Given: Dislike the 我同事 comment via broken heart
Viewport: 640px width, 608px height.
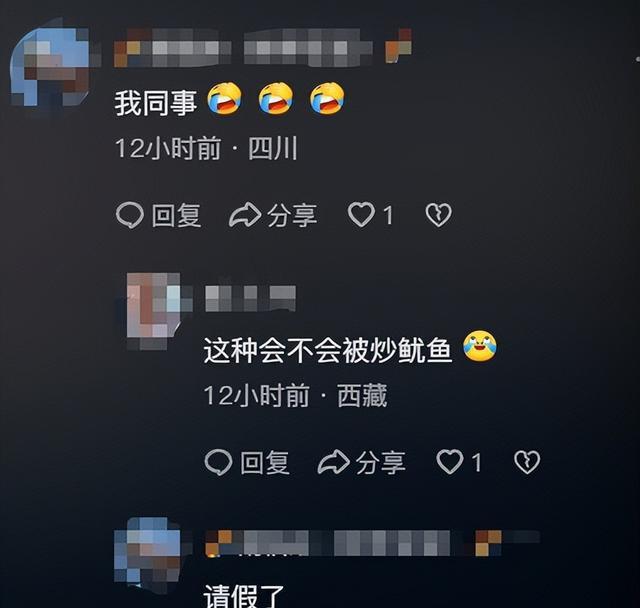Looking at the screenshot, I should [x=439, y=215].
